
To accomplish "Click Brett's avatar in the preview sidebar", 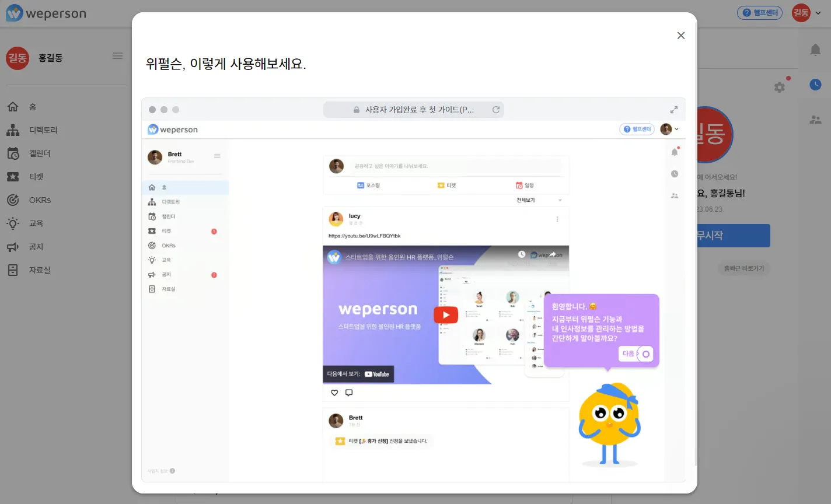I will (155, 157).
